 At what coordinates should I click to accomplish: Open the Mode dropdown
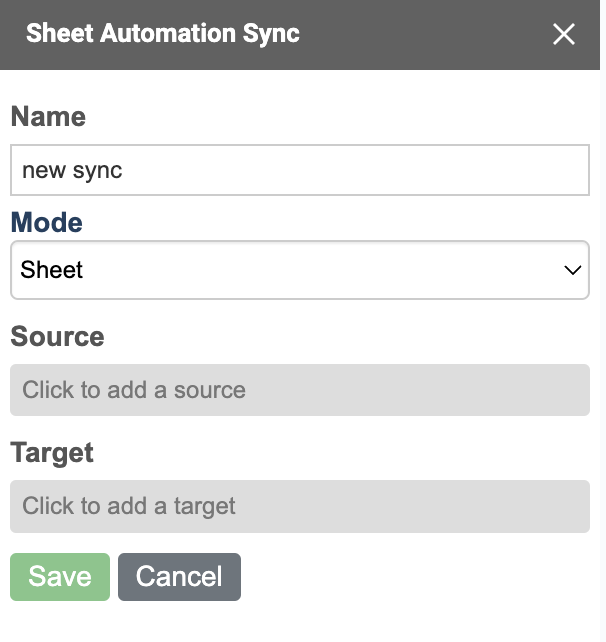pos(300,270)
